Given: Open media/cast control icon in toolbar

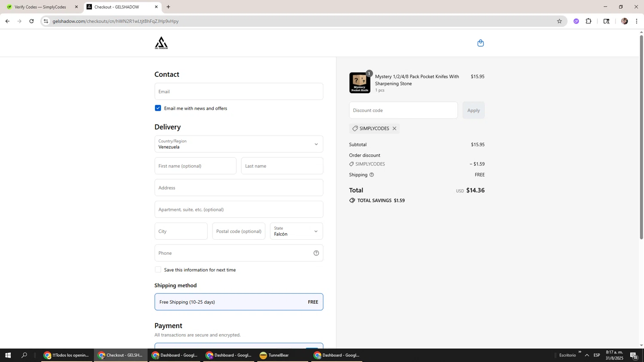Looking at the screenshot, I should (606, 21).
